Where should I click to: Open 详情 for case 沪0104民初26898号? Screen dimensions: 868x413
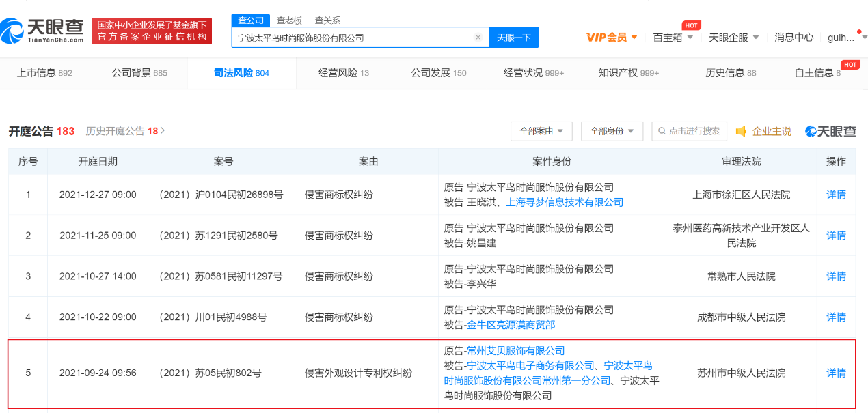[836, 195]
